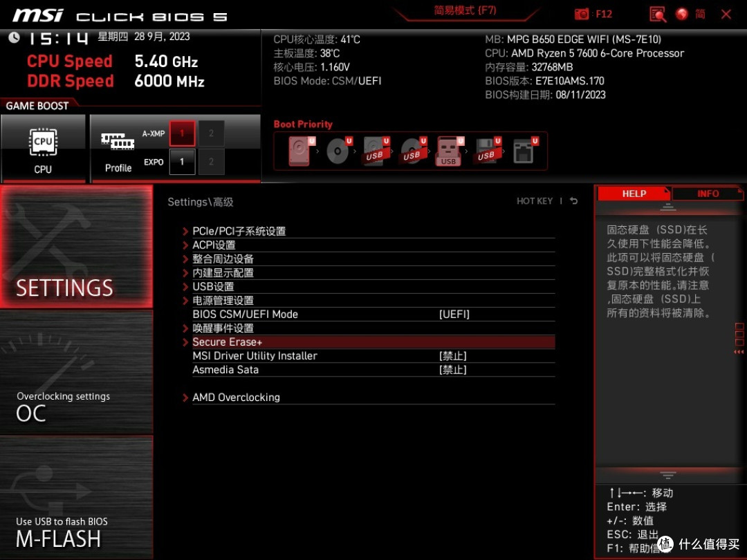The image size is (747, 560).
Task: Click the MSI Driver Utility Installer label
Action: pyautogui.click(x=255, y=356)
